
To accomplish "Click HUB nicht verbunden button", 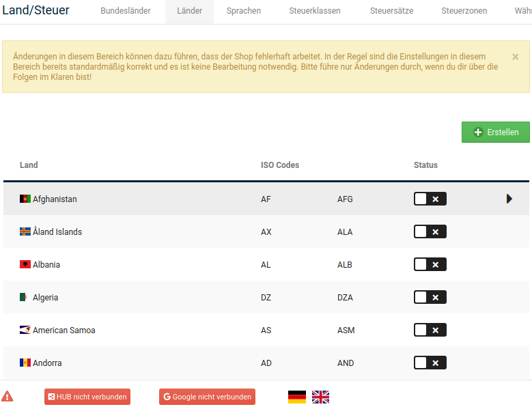I will (x=87, y=397).
